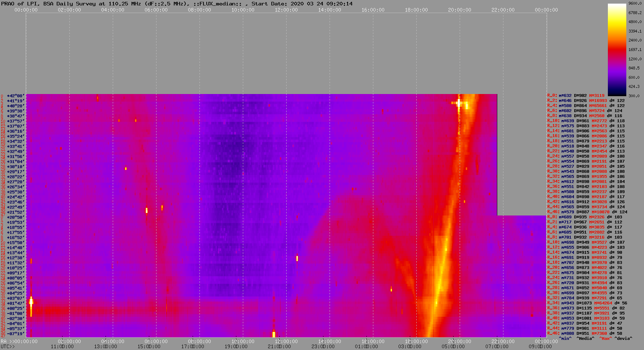644x350 pixels.
Task: Click the +21°52' declination label
Action: (16, 212)
